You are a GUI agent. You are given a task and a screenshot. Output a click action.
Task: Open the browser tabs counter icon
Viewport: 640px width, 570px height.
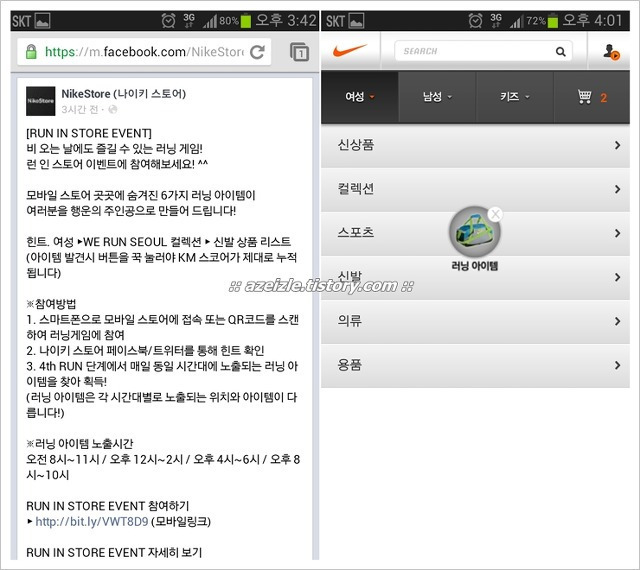299,52
